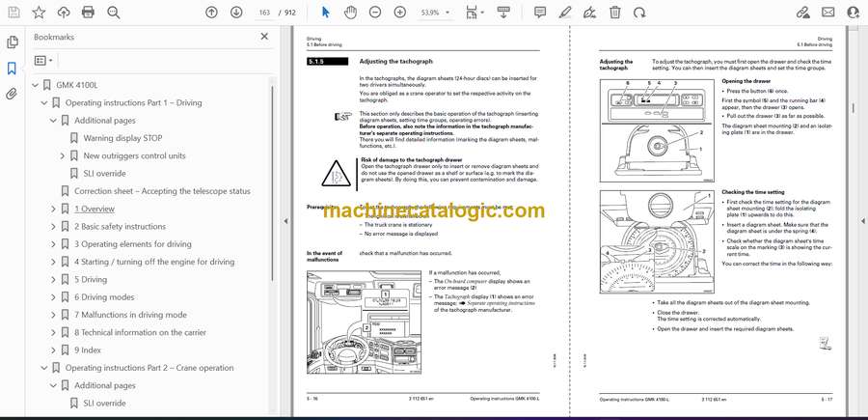Screen dimensions: 868x420
Task: Add a comment note
Action: tap(540, 13)
